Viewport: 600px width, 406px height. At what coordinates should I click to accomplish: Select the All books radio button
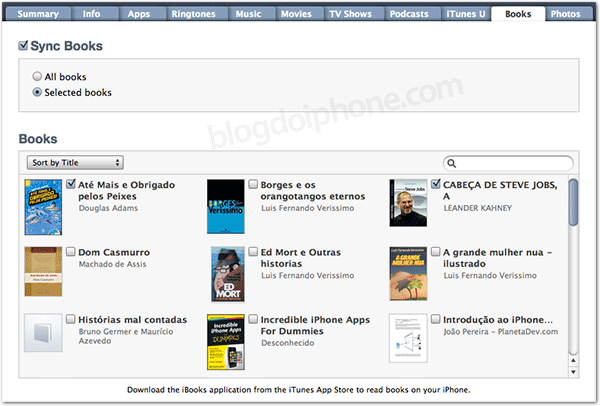coord(37,77)
